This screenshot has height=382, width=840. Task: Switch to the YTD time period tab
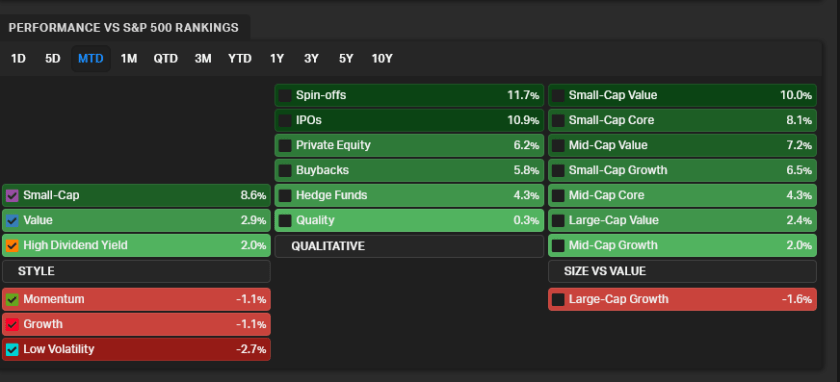click(239, 58)
